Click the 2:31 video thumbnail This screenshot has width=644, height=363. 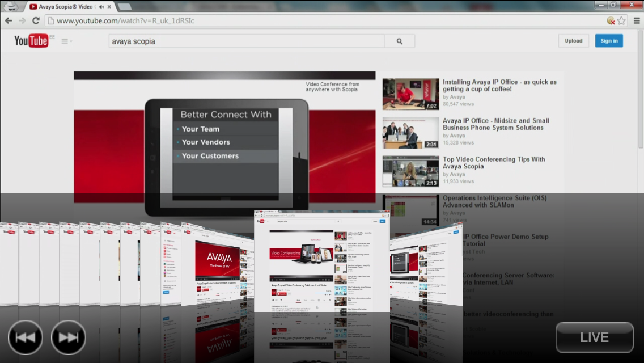click(410, 133)
